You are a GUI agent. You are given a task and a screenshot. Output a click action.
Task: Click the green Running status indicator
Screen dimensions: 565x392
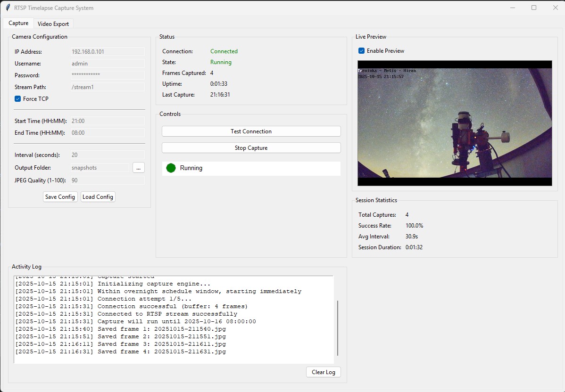[x=170, y=168]
